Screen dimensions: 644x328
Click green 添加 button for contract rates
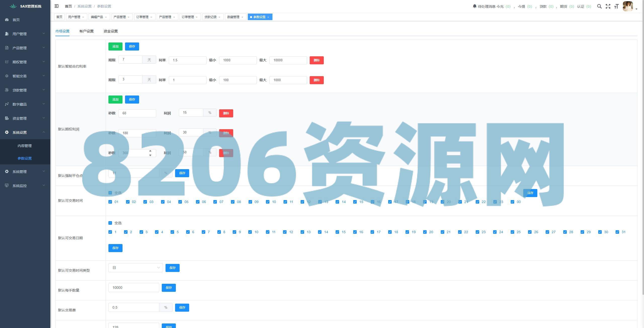pyautogui.click(x=115, y=46)
